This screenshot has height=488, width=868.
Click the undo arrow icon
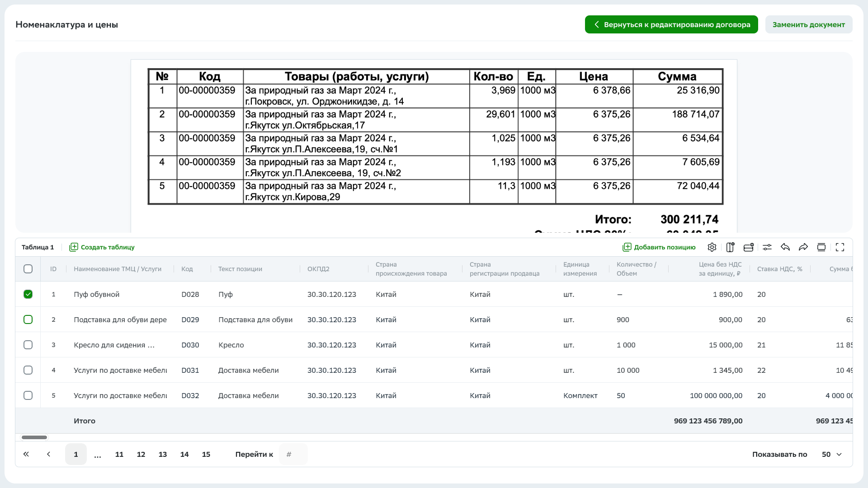(x=785, y=247)
